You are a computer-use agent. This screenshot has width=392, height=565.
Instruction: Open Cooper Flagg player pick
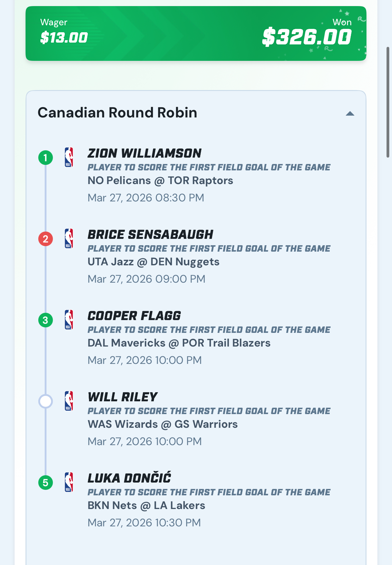coord(134,316)
